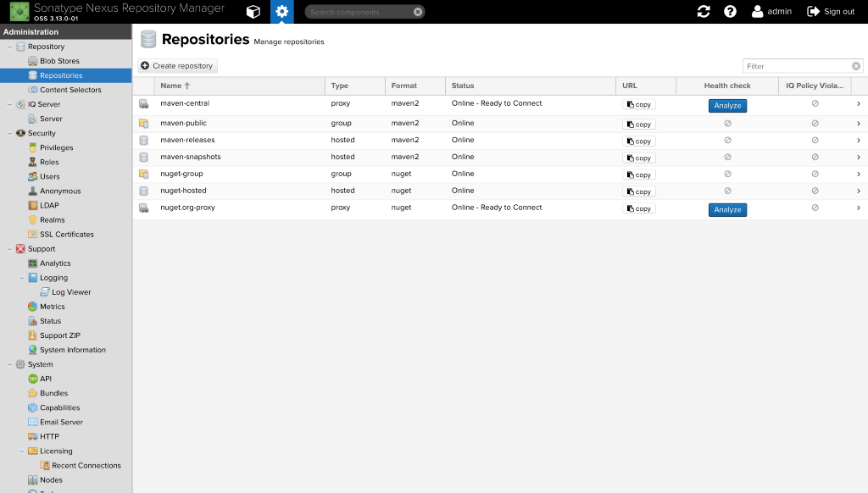This screenshot has height=493, width=868.
Task: Open Realms settings
Action: coord(52,219)
